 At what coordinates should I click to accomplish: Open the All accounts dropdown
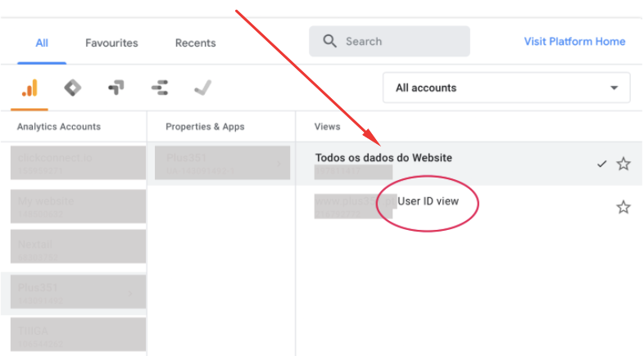tap(506, 88)
